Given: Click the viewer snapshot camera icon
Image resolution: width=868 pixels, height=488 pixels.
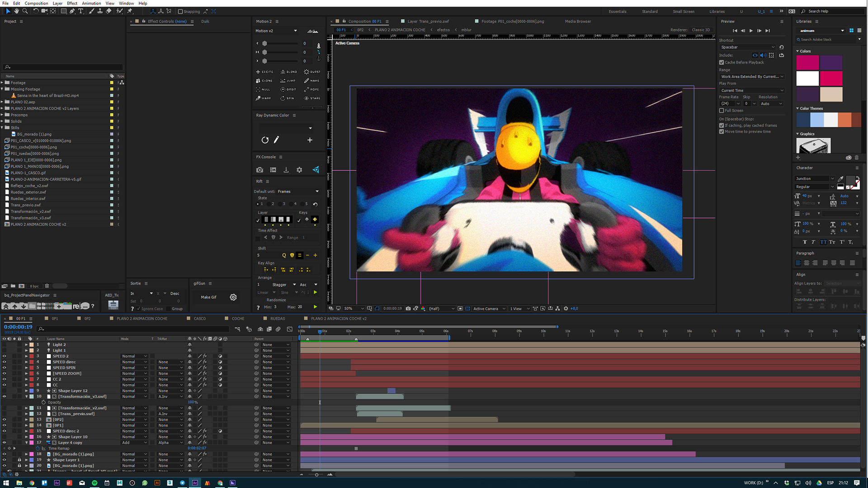Looking at the screenshot, I should [x=408, y=309].
